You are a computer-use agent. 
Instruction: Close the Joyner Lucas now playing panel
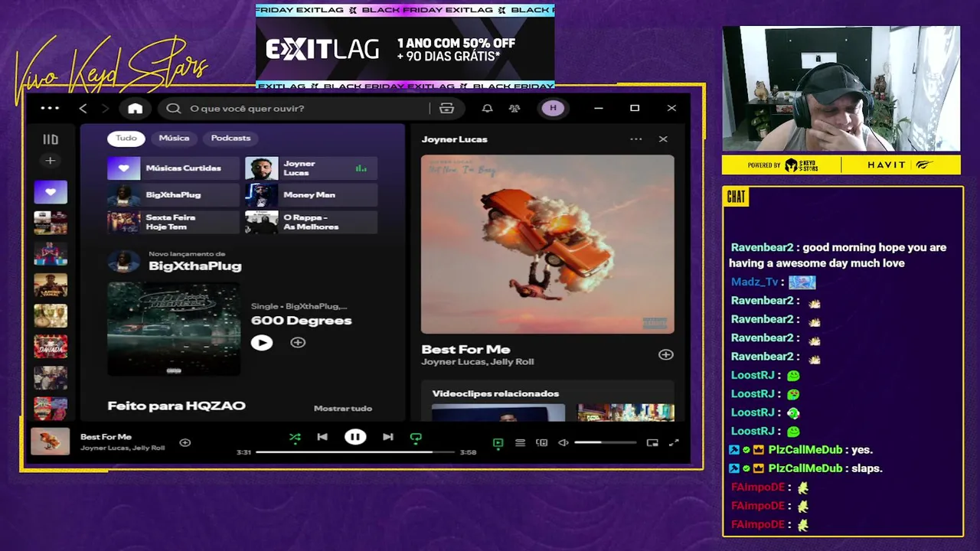click(x=663, y=139)
